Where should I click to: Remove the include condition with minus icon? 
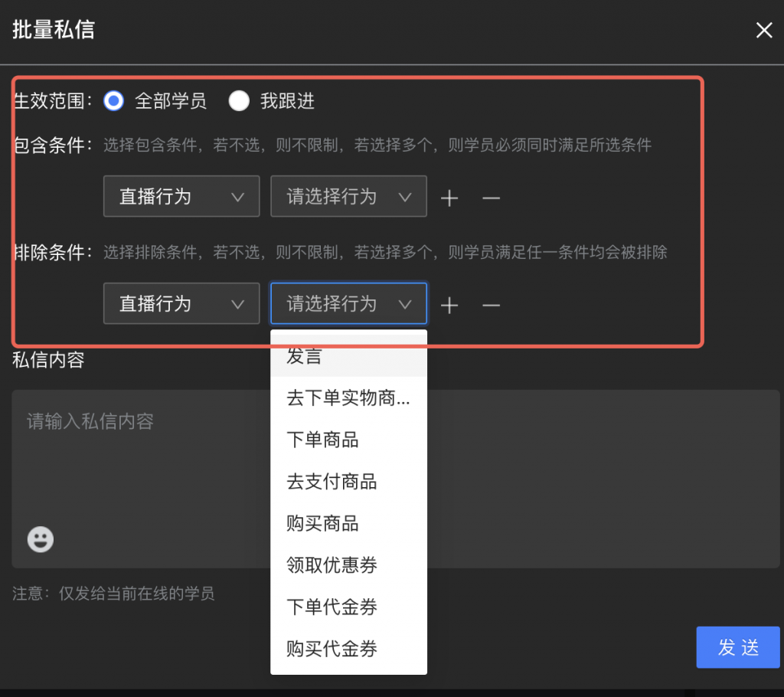pos(491,198)
